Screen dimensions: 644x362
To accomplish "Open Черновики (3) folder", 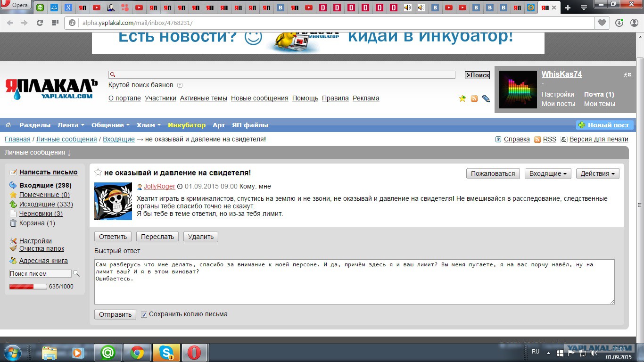I will tap(41, 214).
